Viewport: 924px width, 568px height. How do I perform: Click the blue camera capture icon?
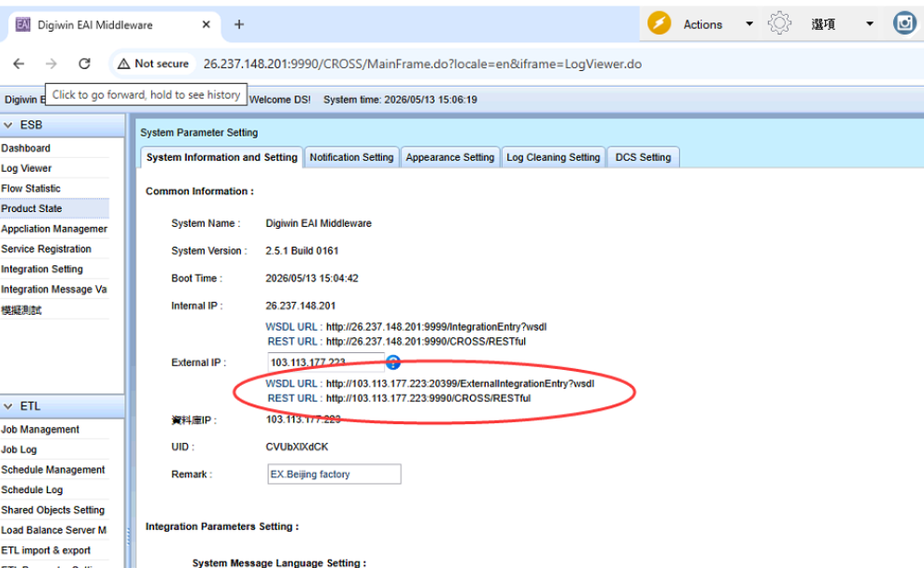click(x=904, y=23)
